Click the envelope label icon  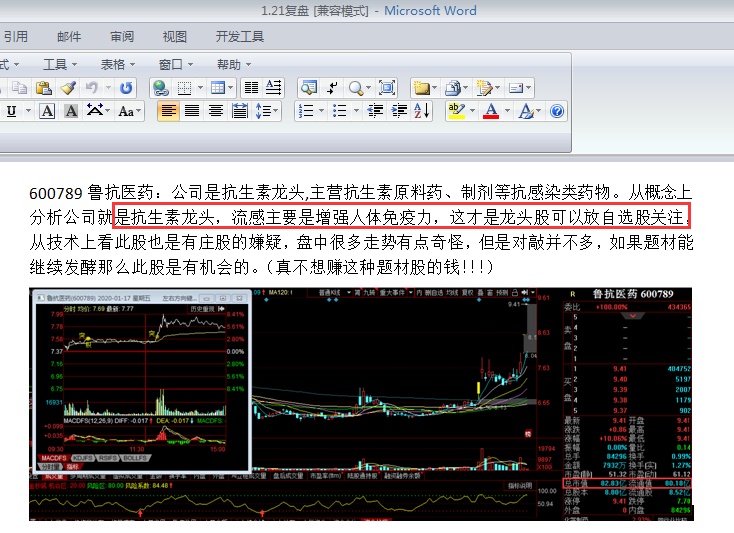[x=515, y=88]
